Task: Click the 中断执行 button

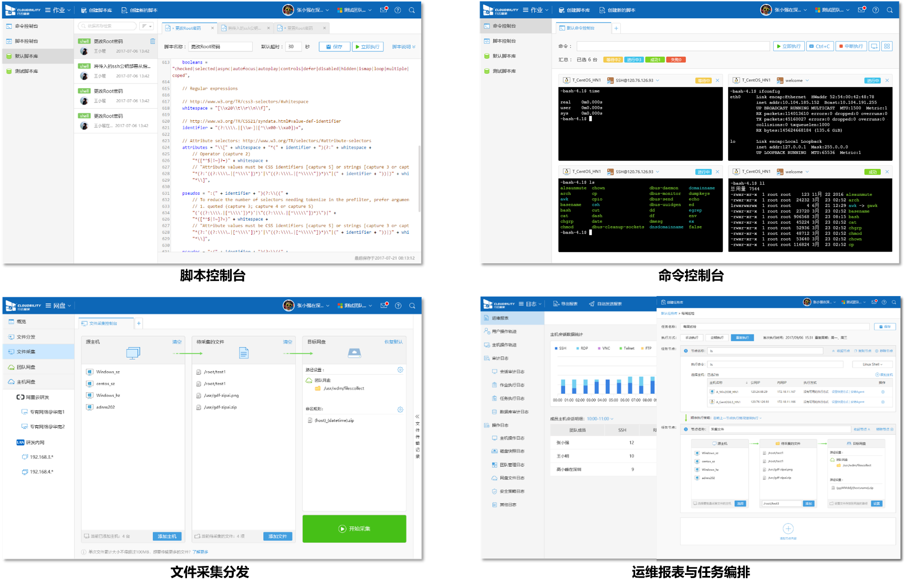Action: point(850,46)
